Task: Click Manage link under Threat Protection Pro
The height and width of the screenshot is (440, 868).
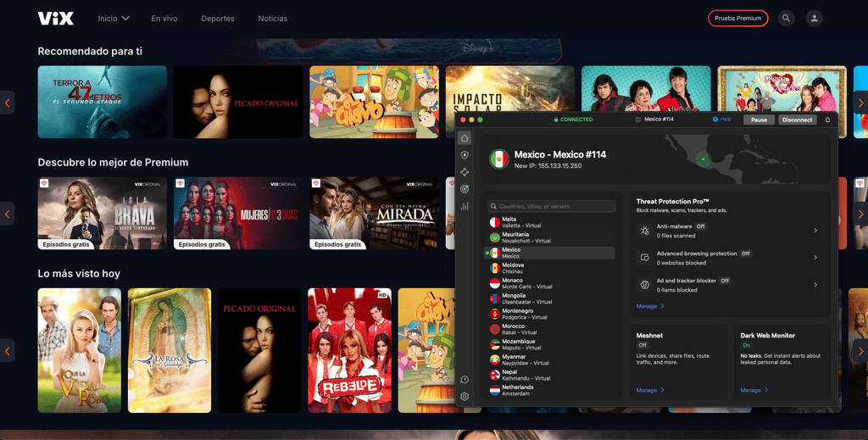Action: (650, 306)
